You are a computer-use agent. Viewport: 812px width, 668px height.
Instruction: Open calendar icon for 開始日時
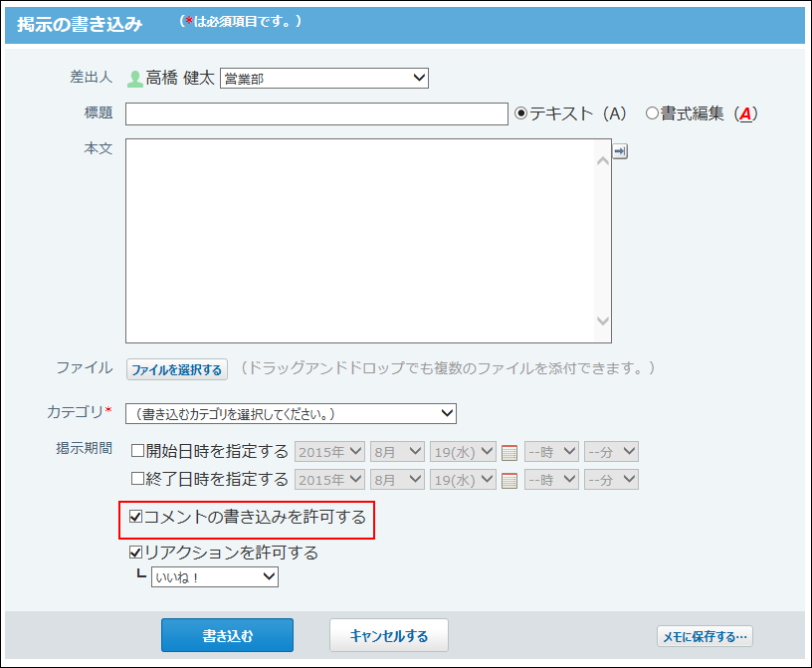[x=509, y=452]
